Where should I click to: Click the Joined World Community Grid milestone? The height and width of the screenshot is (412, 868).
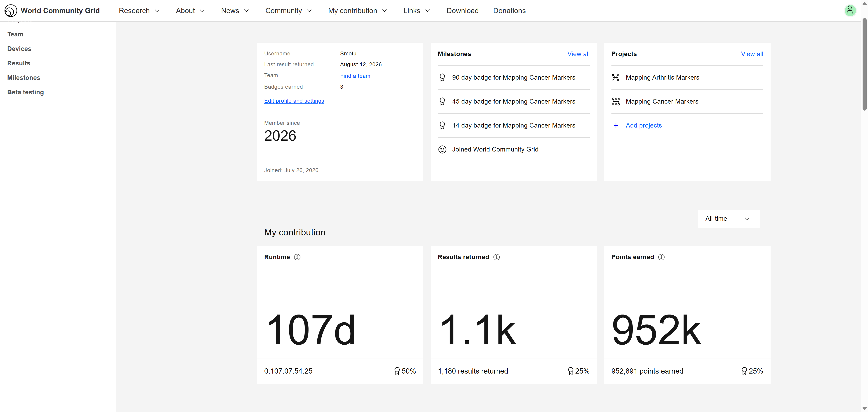(x=495, y=149)
